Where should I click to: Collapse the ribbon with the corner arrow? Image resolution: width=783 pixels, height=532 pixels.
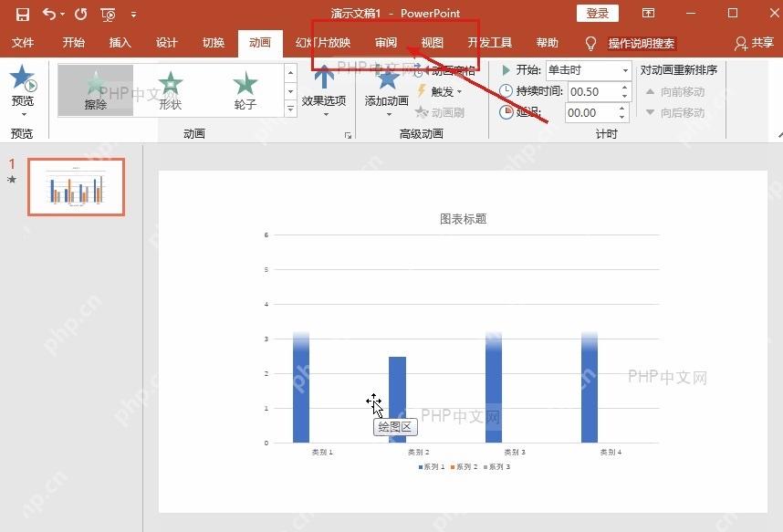tap(779, 134)
